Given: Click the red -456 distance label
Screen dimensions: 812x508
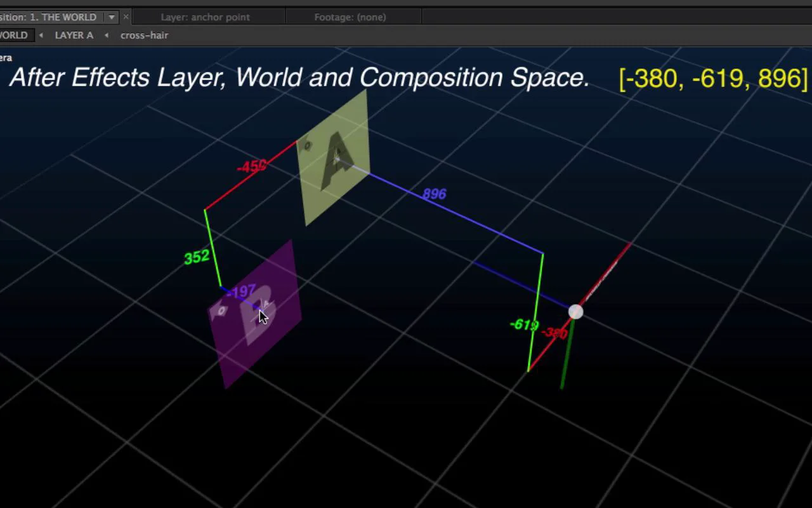Looking at the screenshot, I should coord(251,166).
